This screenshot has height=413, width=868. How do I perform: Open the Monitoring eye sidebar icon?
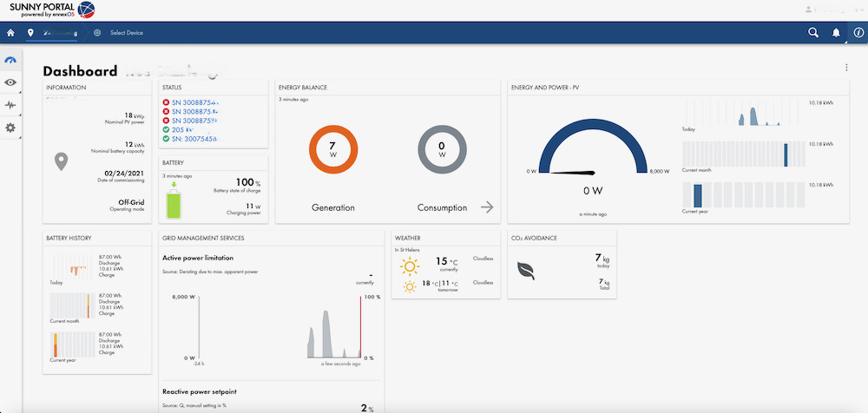10,82
